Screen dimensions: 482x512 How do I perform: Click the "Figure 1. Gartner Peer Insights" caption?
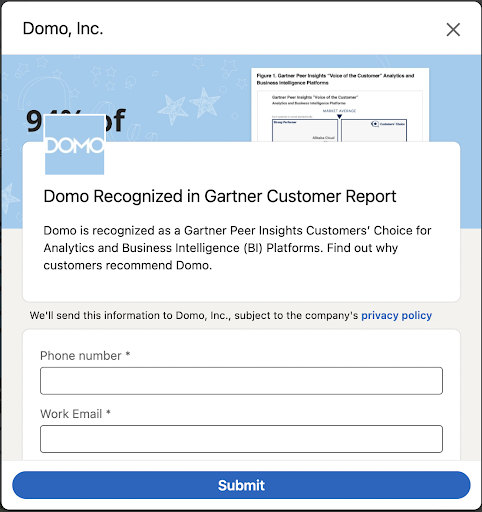pyautogui.click(x=335, y=79)
